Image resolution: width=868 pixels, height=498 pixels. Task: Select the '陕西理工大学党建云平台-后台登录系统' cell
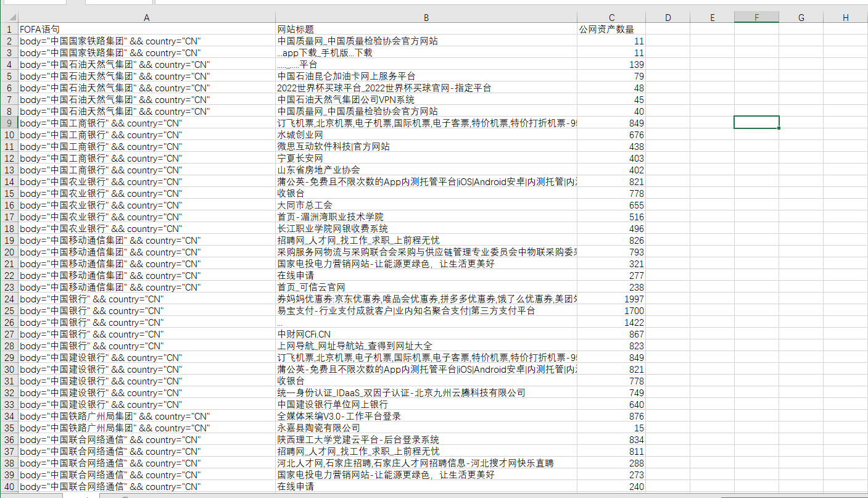pos(426,439)
